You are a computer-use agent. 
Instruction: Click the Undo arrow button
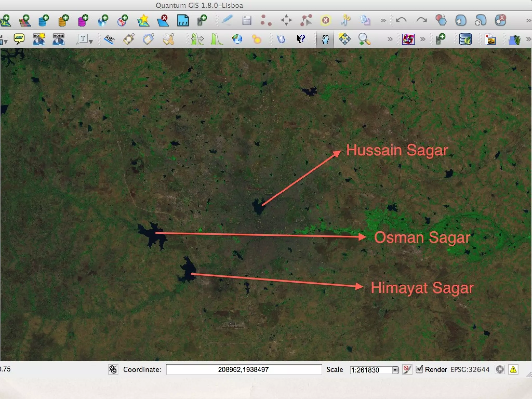pyautogui.click(x=402, y=20)
